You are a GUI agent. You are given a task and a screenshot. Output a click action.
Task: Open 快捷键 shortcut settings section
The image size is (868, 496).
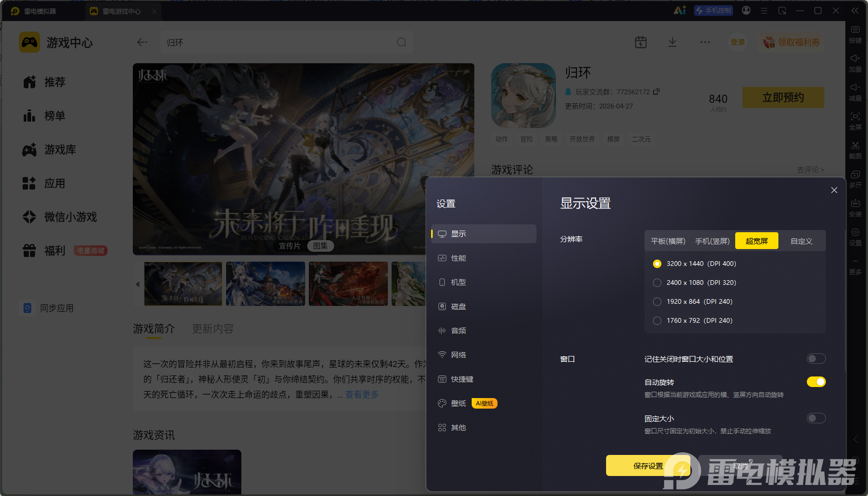(484, 379)
